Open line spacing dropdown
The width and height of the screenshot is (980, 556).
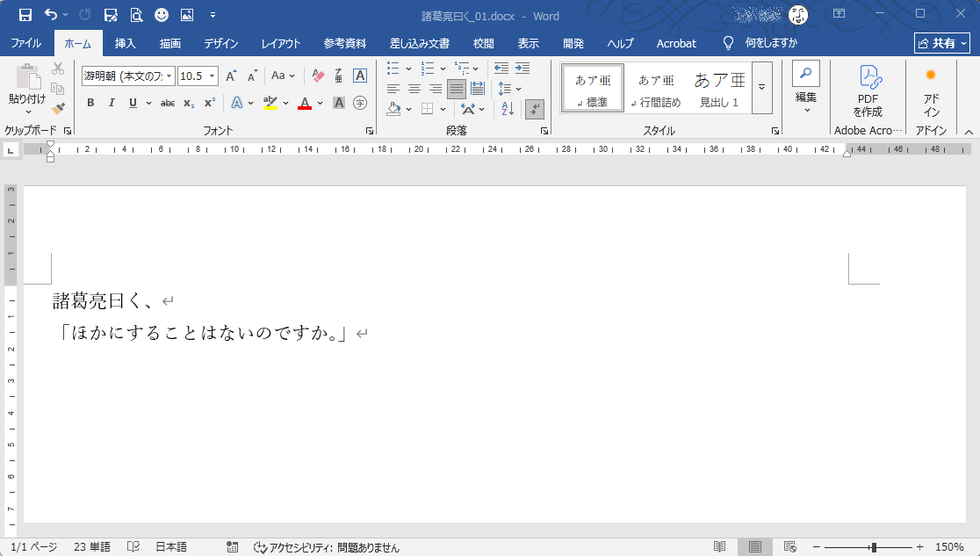(510, 89)
